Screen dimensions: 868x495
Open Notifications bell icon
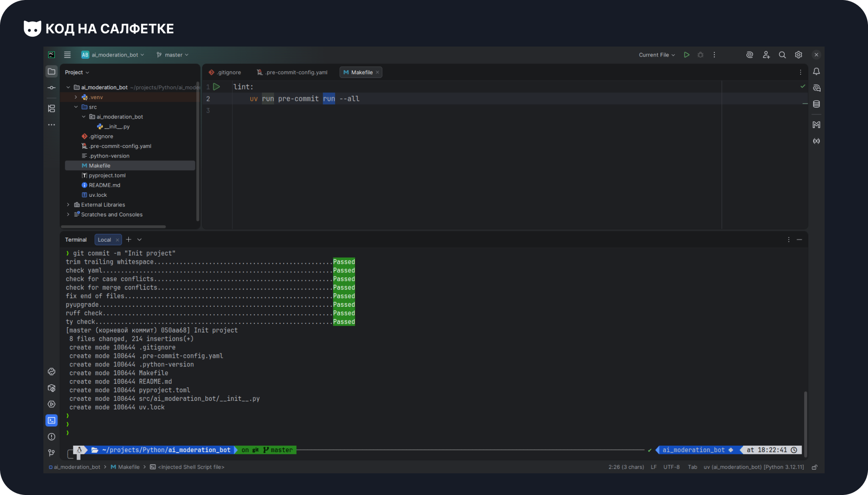tap(816, 71)
